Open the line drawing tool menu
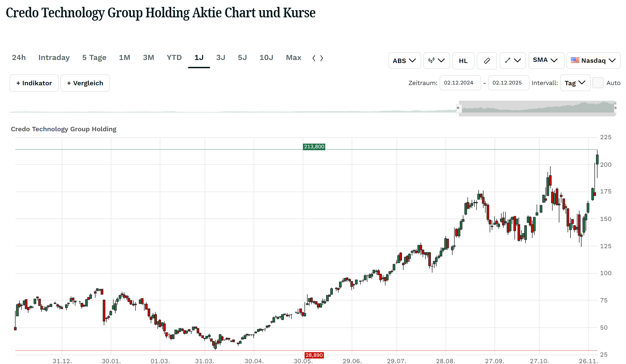626x364 pixels. [513, 61]
